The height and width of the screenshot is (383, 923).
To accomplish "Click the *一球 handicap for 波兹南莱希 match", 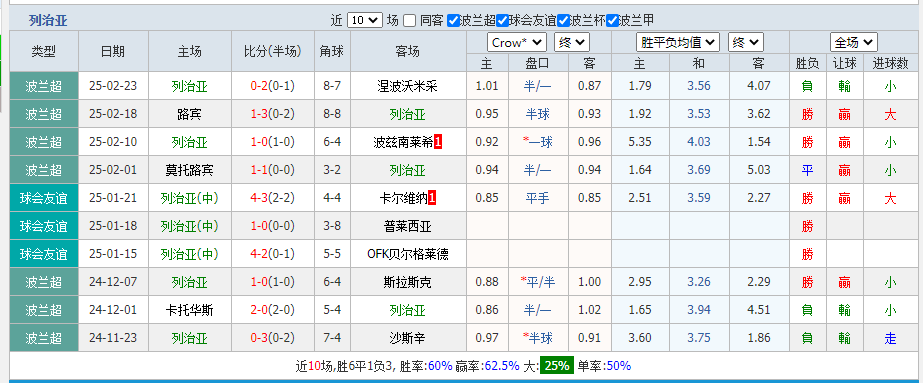I will click(537, 142).
